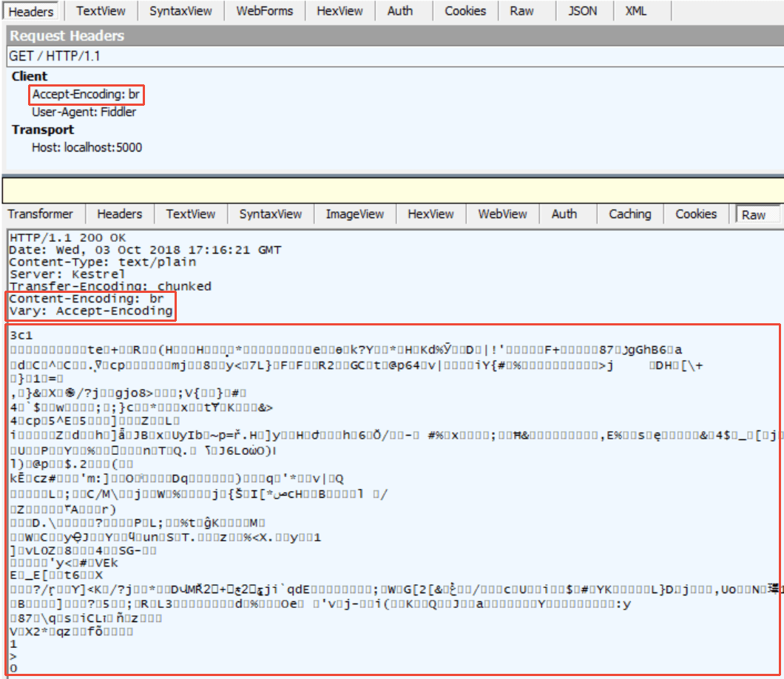Viewport: 784px width, 679px height.
Task: View the response in ImageView
Action: click(x=354, y=214)
